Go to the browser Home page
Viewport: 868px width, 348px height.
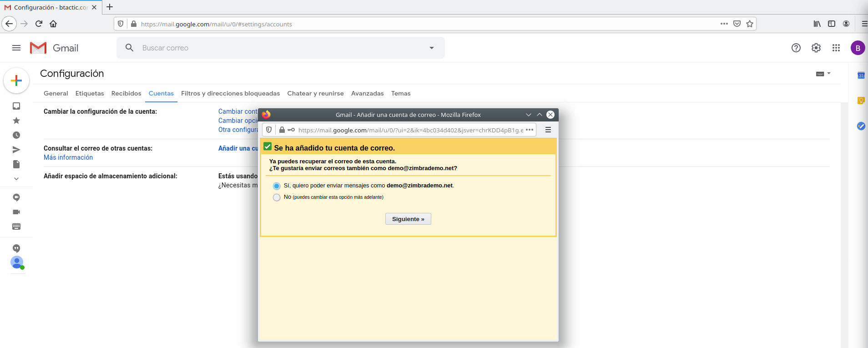tap(53, 24)
